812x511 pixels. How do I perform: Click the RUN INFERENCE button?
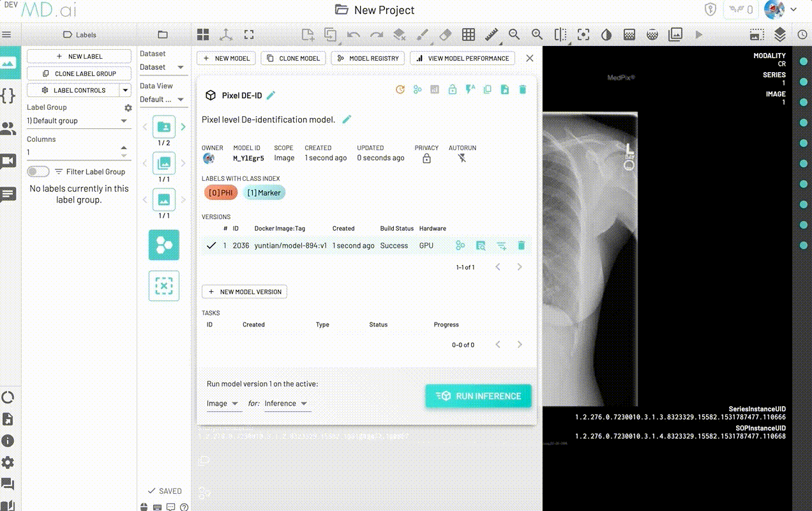[x=478, y=396]
